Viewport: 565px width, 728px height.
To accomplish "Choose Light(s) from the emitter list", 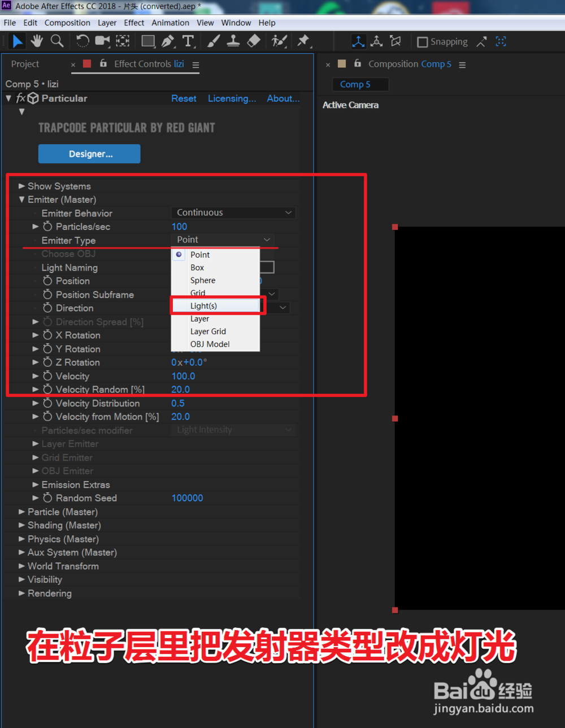I will pos(215,306).
